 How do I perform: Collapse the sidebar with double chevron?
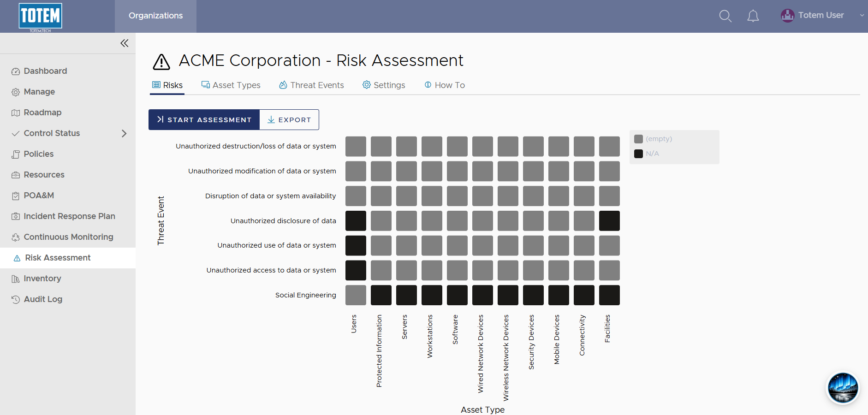coord(125,43)
